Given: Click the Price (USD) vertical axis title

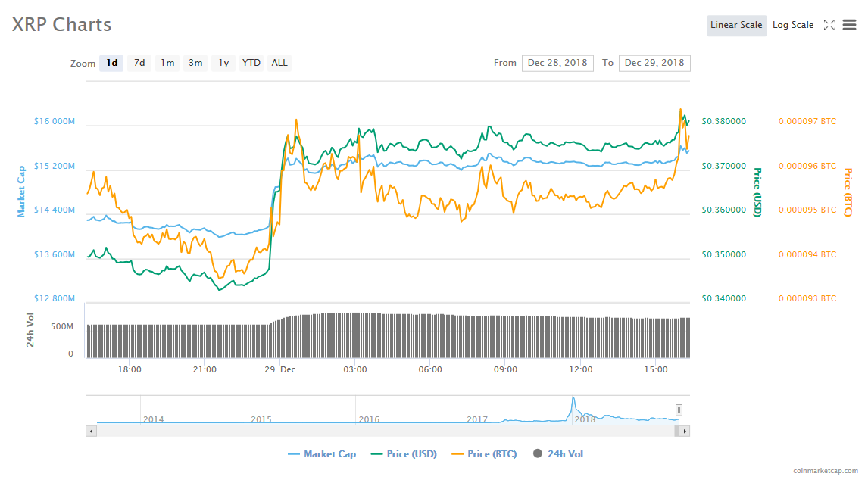Looking at the screenshot, I should point(758,192).
